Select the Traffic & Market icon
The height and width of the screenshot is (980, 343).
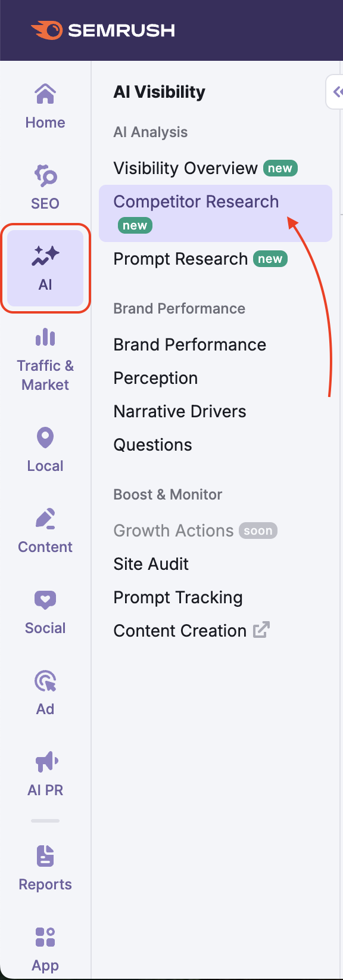[45, 338]
